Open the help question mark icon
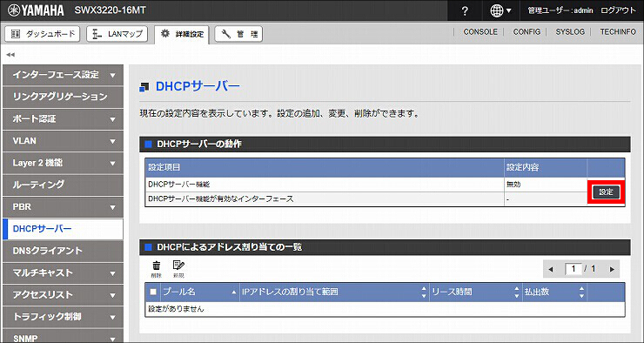Image resolution: width=644 pixels, height=343 pixels. [x=465, y=11]
